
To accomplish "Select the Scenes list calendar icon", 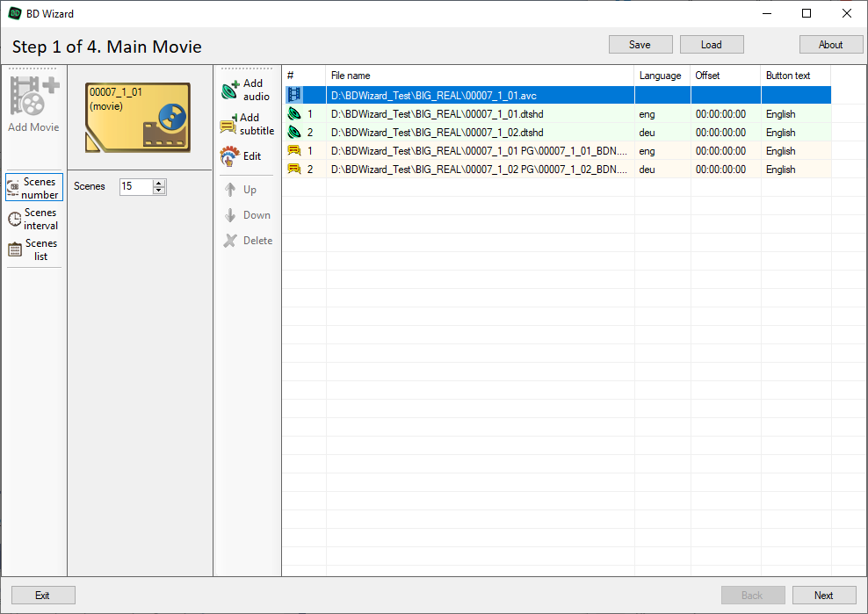I will [x=15, y=250].
